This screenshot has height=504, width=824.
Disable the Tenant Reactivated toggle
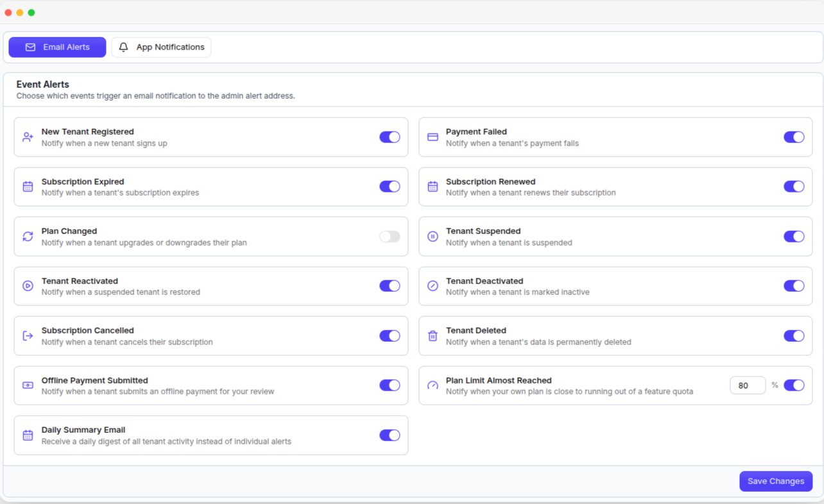point(390,286)
